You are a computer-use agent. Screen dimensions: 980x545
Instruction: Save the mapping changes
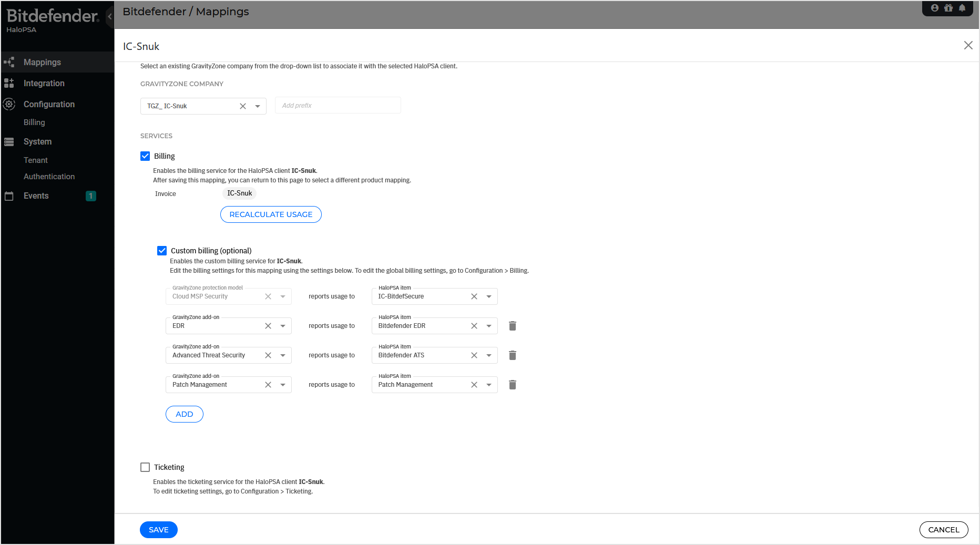tap(158, 530)
